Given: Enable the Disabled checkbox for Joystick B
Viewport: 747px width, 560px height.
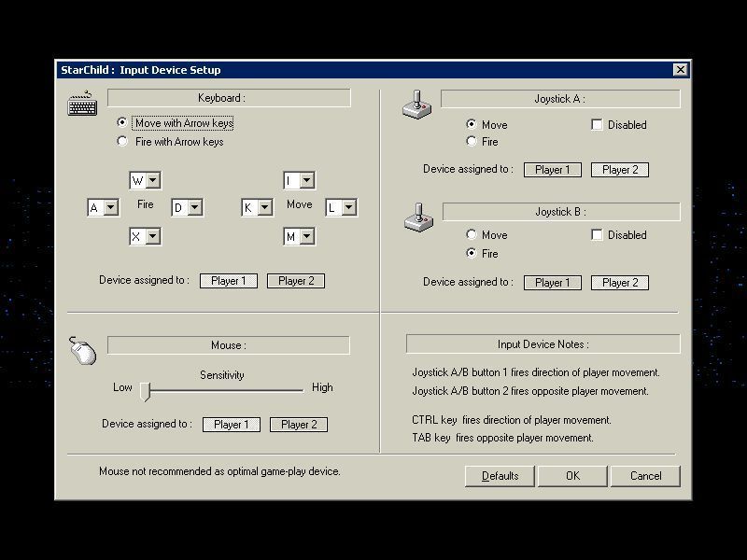Looking at the screenshot, I should pos(597,235).
